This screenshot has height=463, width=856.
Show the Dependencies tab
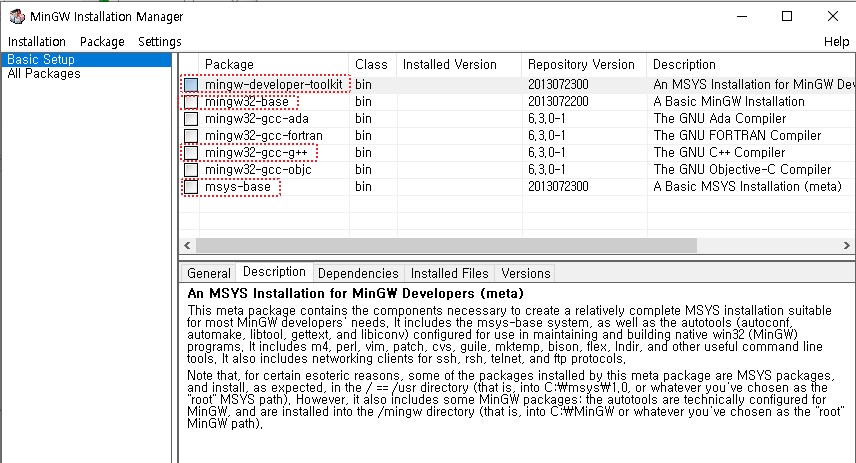pos(358,273)
